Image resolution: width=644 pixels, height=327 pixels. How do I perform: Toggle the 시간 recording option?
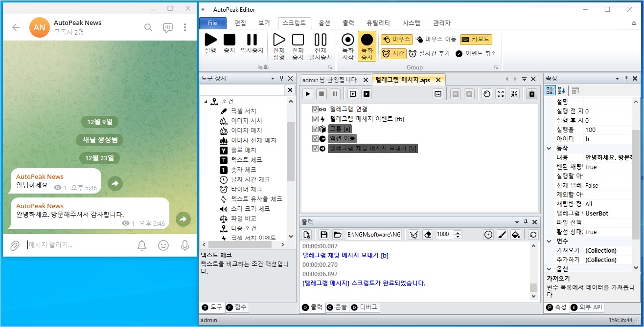(393, 53)
